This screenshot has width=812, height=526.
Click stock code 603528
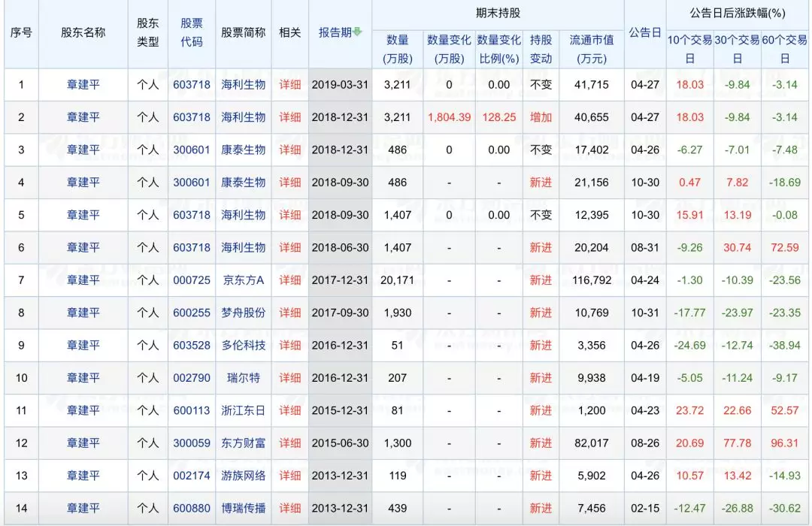coord(192,346)
